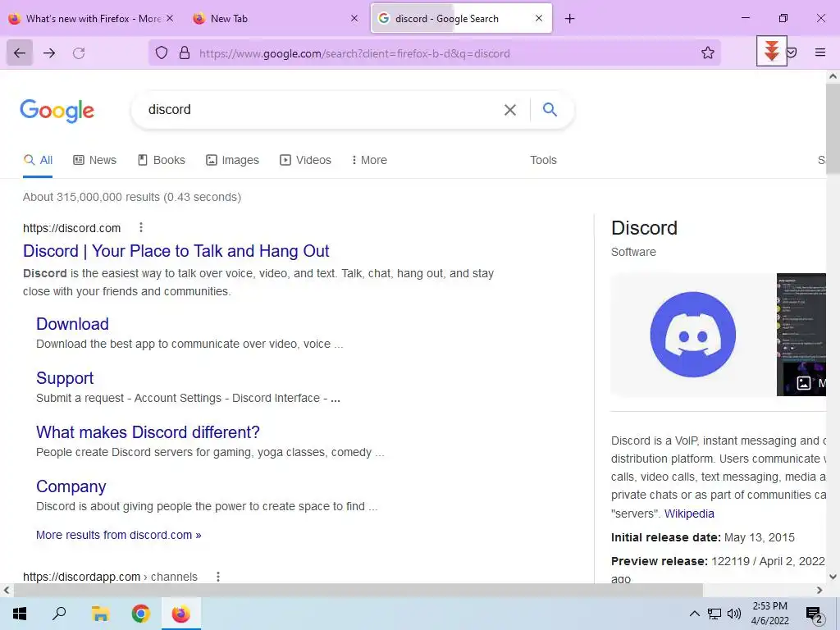Close the discord - Google Search tab
Image resolution: width=840 pixels, height=630 pixels.
pos(539,18)
